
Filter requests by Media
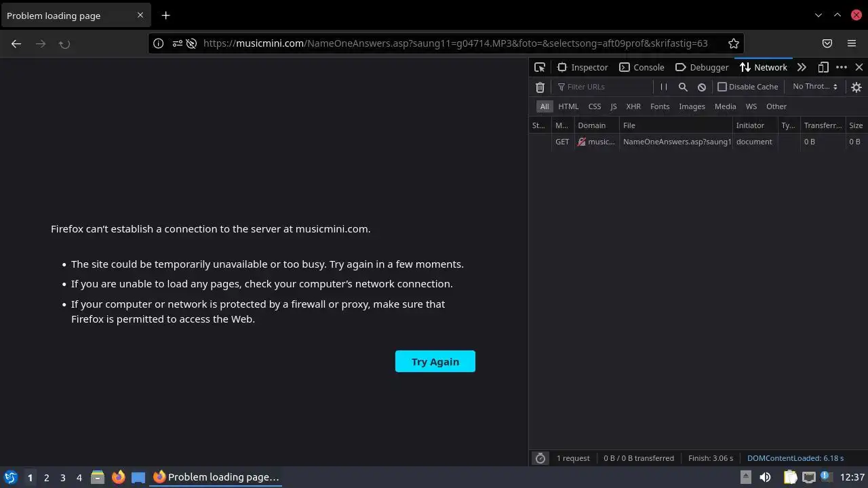pyautogui.click(x=725, y=106)
